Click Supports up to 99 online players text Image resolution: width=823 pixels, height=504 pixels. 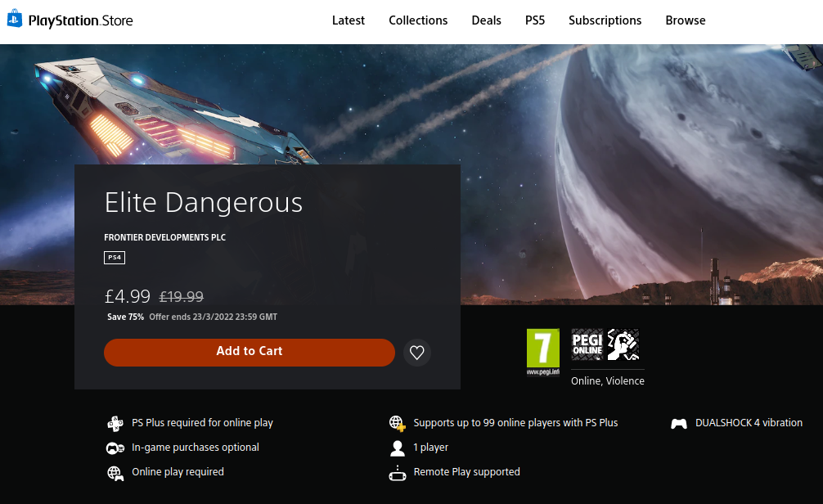coord(515,423)
